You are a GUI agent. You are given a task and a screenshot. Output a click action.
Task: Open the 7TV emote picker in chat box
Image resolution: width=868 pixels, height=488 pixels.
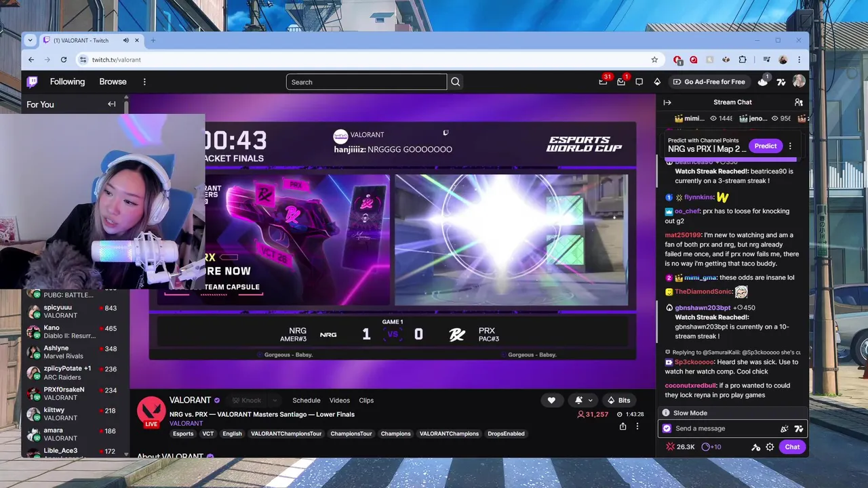798,428
